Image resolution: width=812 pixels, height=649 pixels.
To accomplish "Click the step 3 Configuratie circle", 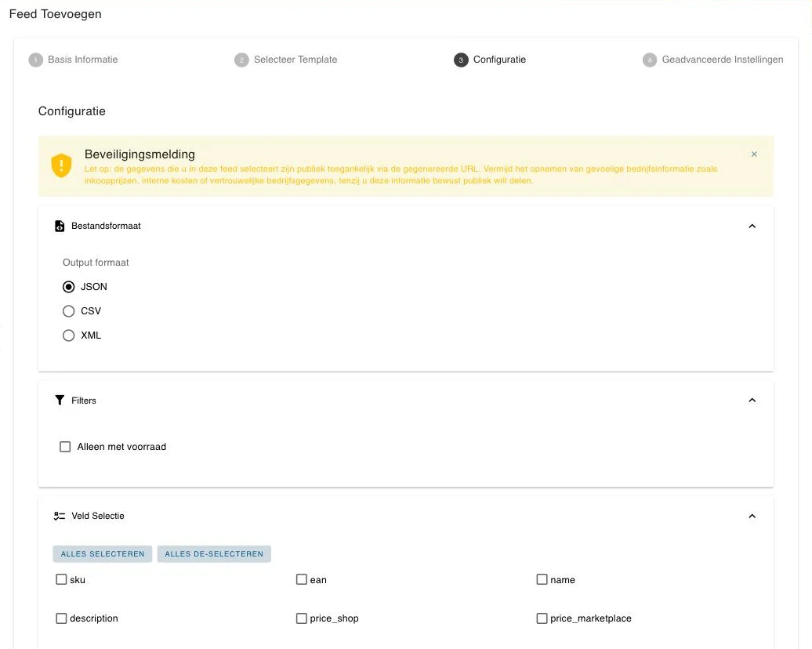I will pyautogui.click(x=461, y=60).
